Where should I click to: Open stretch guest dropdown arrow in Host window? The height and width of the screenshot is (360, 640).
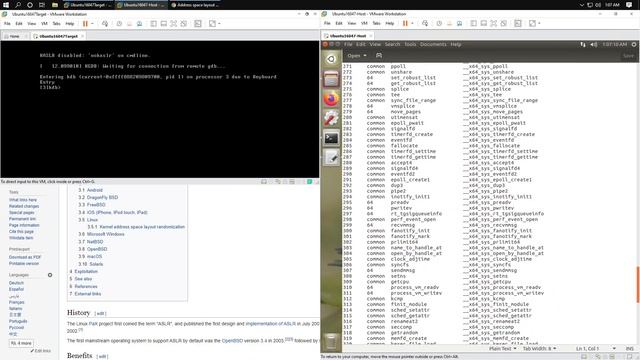[x=539, y=24]
